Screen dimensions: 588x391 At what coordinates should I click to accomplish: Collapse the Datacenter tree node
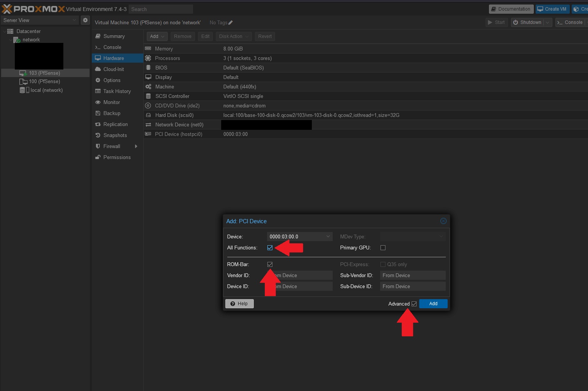tap(4, 31)
